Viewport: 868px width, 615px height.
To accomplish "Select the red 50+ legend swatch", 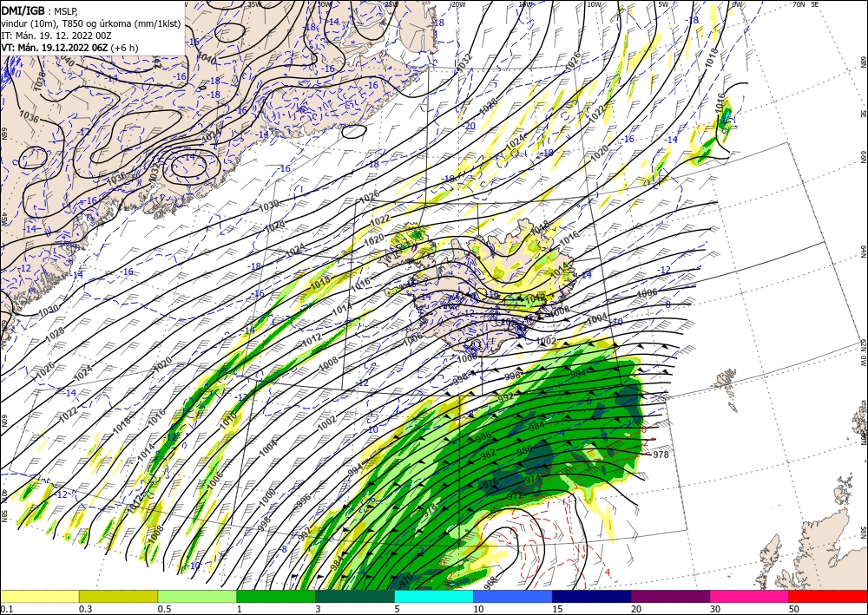I will click(x=828, y=596).
